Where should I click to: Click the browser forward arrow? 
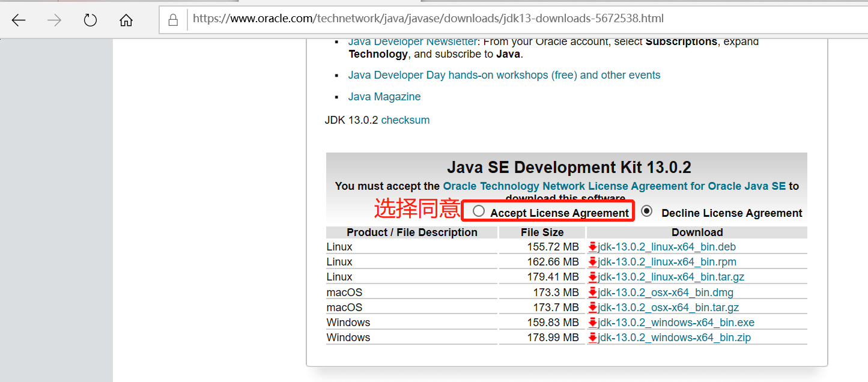point(55,20)
